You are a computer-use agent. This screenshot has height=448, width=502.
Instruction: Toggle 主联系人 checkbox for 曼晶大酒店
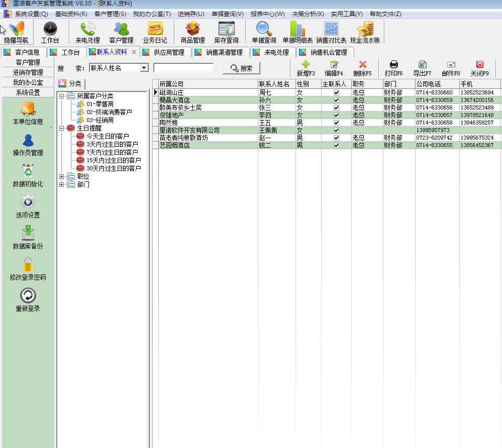pyautogui.click(x=336, y=100)
